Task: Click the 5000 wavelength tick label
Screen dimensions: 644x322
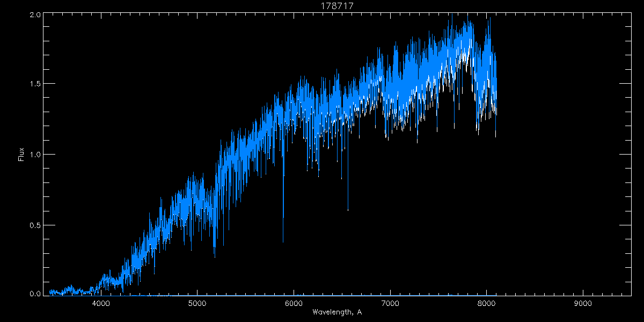Action: pyautogui.click(x=197, y=303)
